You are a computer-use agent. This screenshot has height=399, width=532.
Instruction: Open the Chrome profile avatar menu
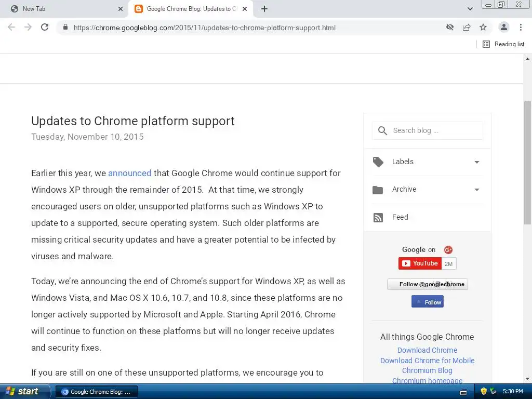click(504, 27)
